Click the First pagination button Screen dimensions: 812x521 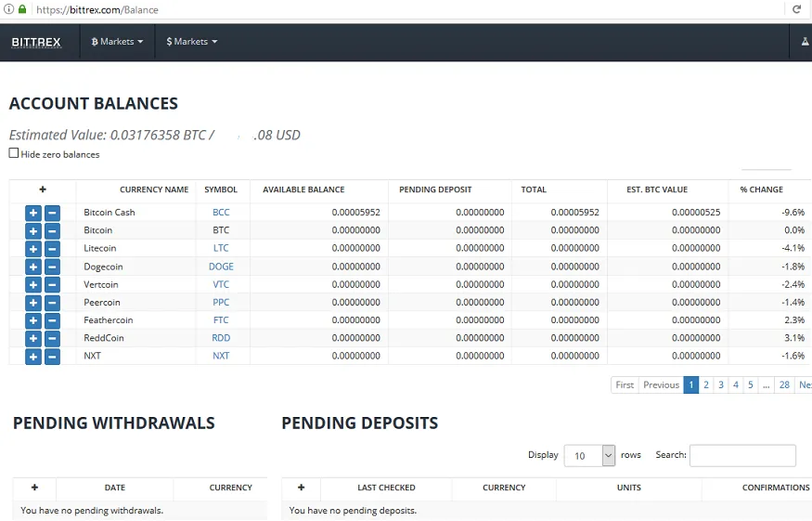[625, 384]
